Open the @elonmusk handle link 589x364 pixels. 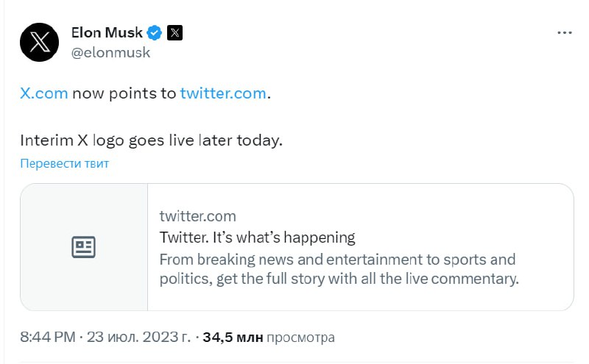110,52
